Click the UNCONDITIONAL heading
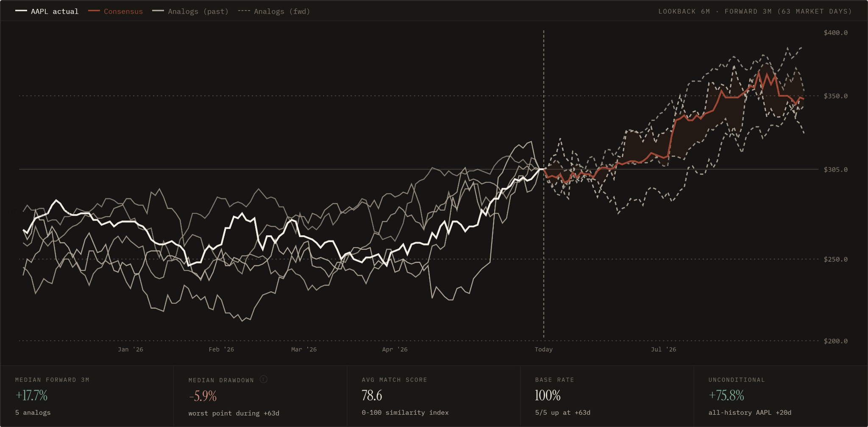 [737, 380]
